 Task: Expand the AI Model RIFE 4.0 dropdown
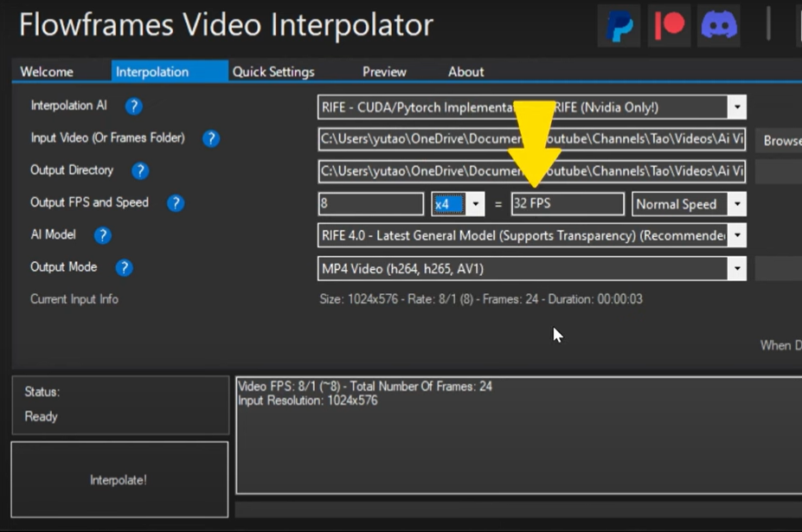point(737,235)
